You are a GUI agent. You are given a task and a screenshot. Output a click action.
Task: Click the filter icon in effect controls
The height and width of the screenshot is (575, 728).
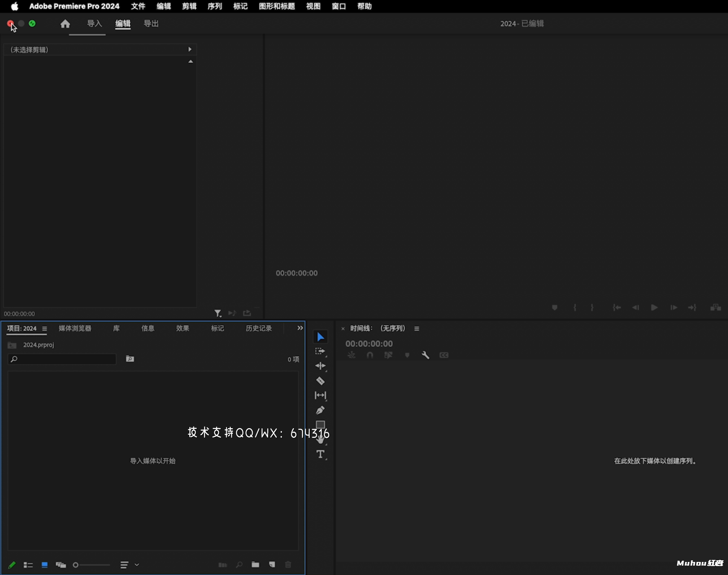tap(218, 313)
